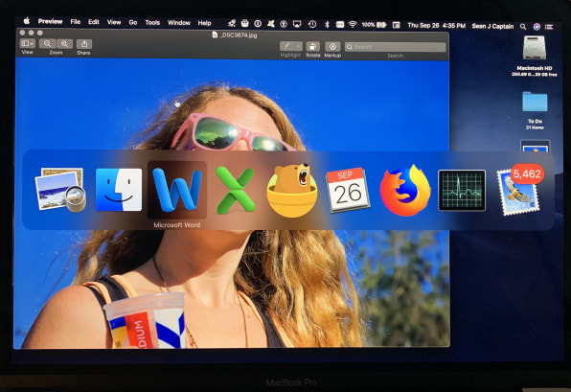Click the Search field in Preview
571x392 pixels.
point(395,47)
